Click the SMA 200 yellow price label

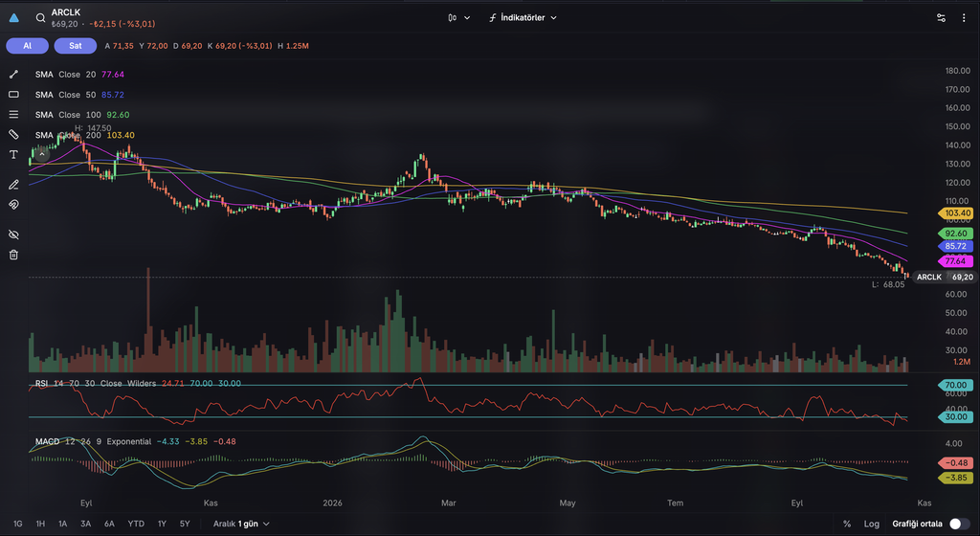pos(956,213)
